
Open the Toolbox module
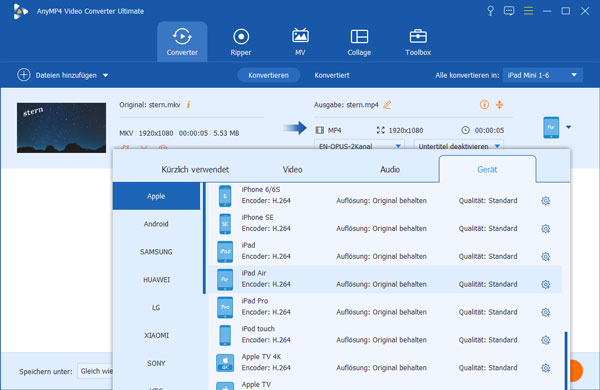tap(418, 41)
